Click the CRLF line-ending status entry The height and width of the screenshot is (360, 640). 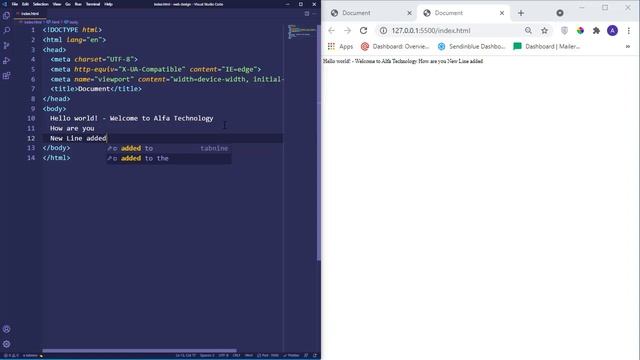[x=236, y=356]
